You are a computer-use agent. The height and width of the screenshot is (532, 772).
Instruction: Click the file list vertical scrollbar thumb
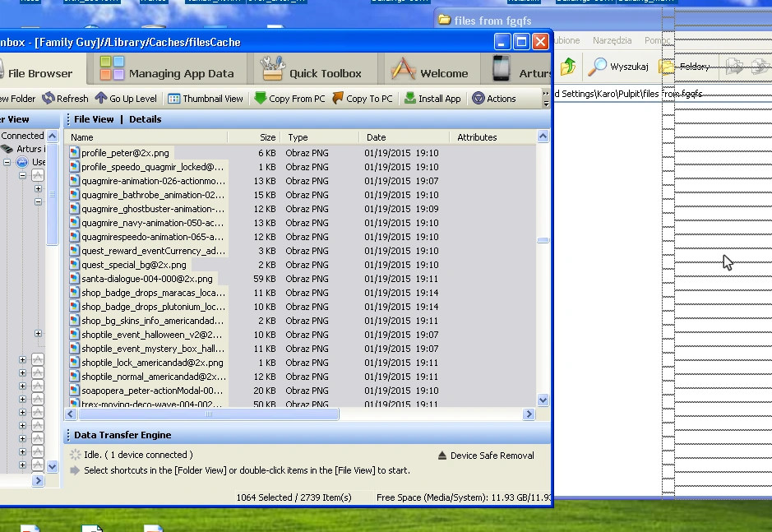pyautogui.click(x=543, y=240)
